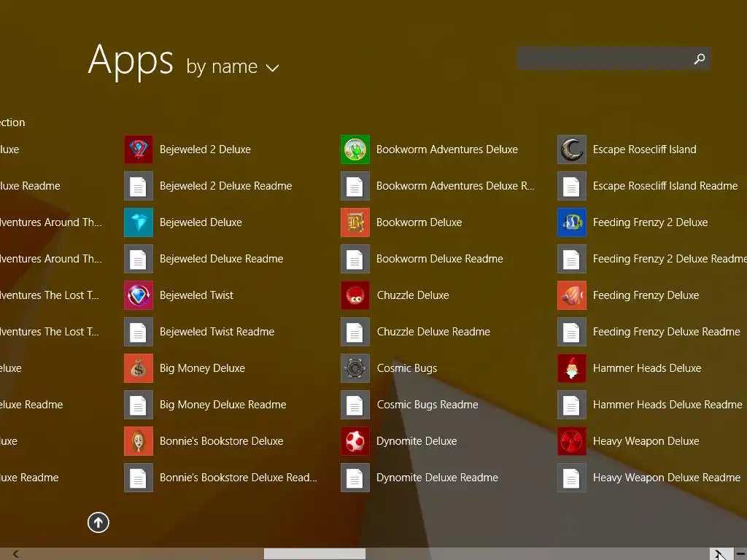Open Escape Rosecliff Island Readme icon
Viewport: 747px width, 560px height.
pyautogui.click(x=572, y=186)
